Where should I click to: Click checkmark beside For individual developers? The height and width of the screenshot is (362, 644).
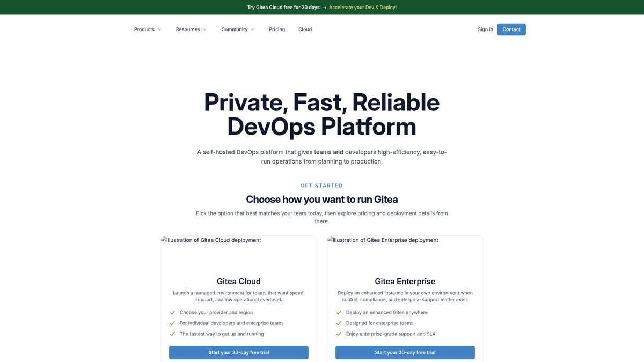[172, 323]
